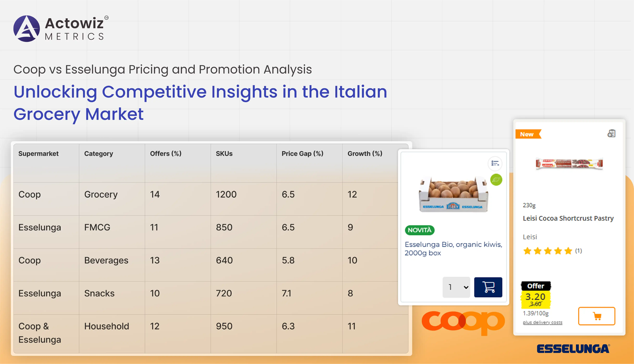Click the green NOVITÀ badge
Image resolution: width=634 pixels, height=364 pixels.
click(x=419, y=230)
